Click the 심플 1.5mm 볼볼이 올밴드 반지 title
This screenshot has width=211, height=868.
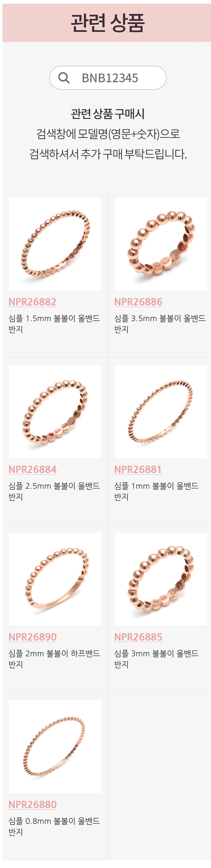click(54, 324)
